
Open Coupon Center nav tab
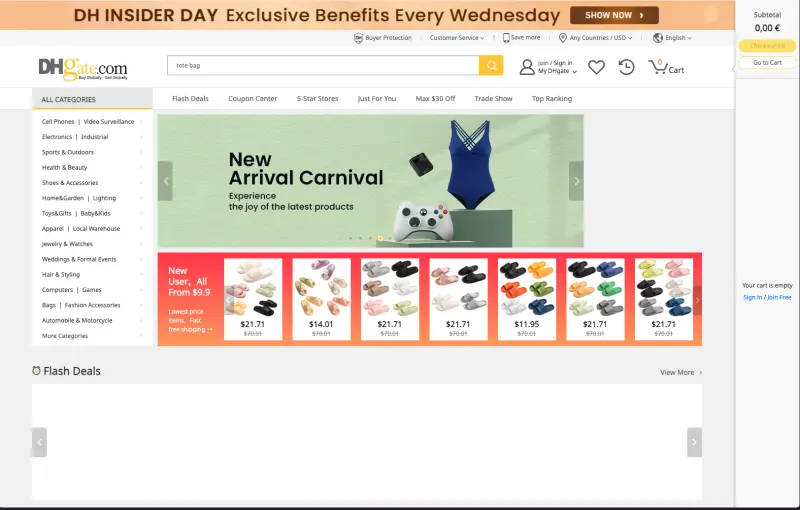tap(253, 98)
